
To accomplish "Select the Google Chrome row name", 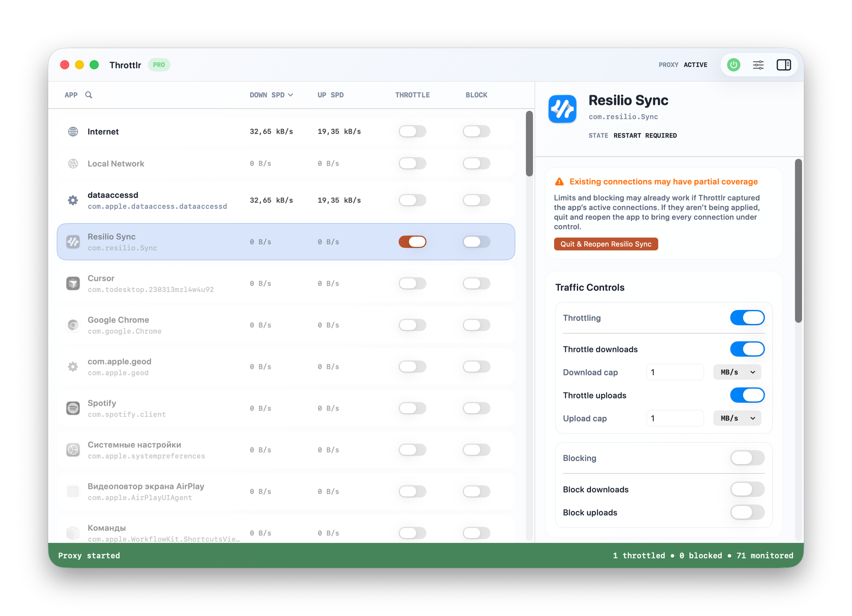I will [118, 320].
